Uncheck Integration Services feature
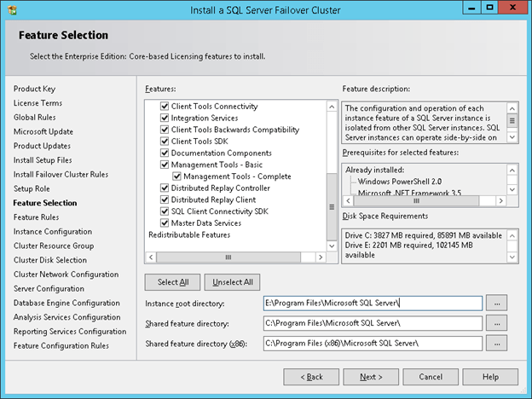The height and width of the screenshot is (399, 532). tap(165, 118)
